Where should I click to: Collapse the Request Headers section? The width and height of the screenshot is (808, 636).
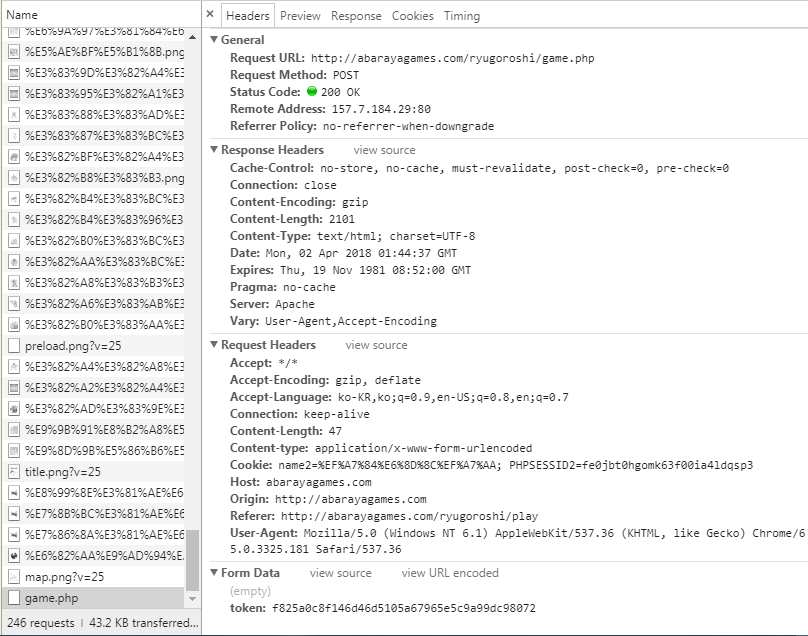[x=214, y=345]
